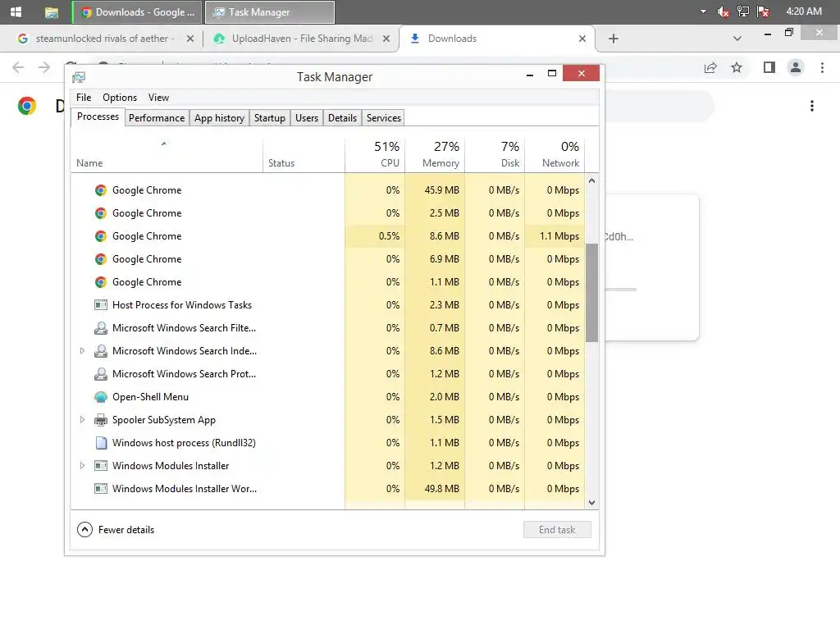Click the Open-Shell Menu process icon
This screenshot has width=840, height=630.
[101, 397]
